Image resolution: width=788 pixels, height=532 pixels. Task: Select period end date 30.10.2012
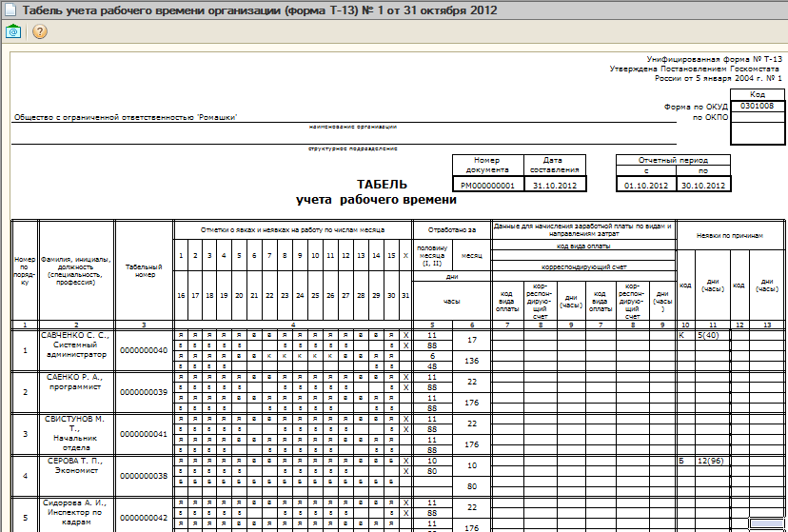tap(703, 185)
